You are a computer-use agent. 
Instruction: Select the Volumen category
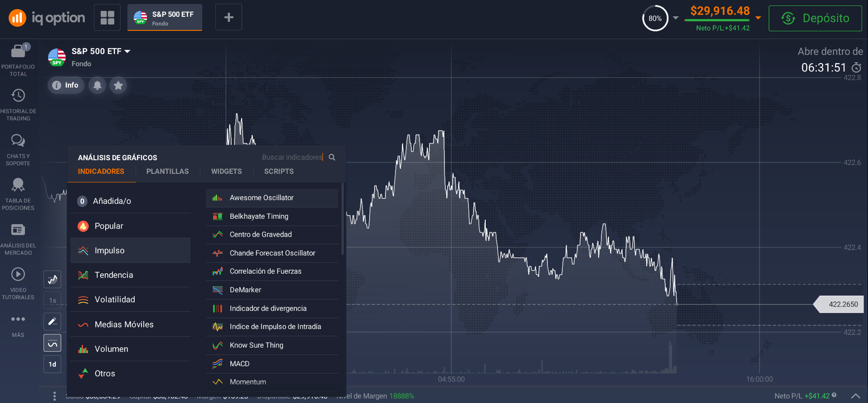[130, 349]
